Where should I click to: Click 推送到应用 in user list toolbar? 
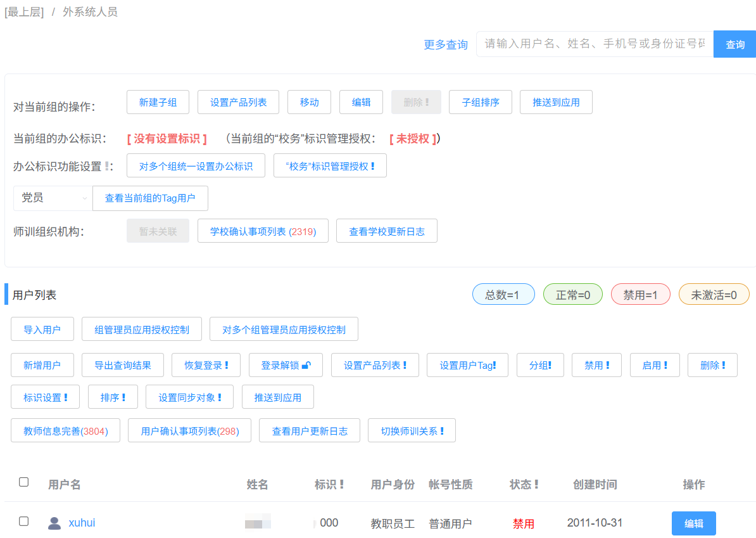278,397
